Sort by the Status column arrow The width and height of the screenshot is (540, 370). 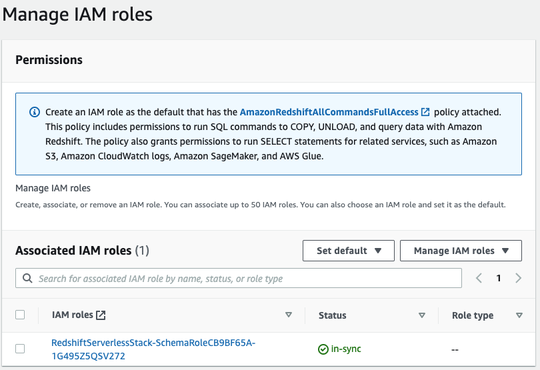click(422, 315)
